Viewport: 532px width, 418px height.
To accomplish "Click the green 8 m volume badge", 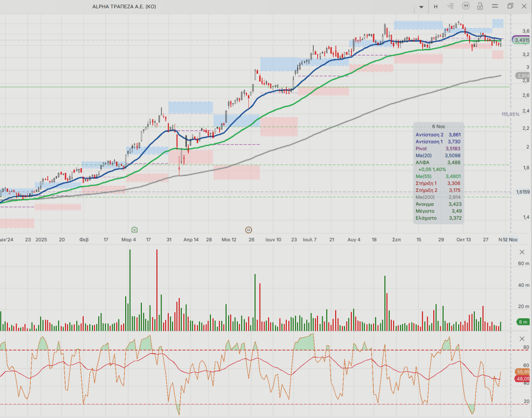I will pyautogui.click(x=522, y=322).
